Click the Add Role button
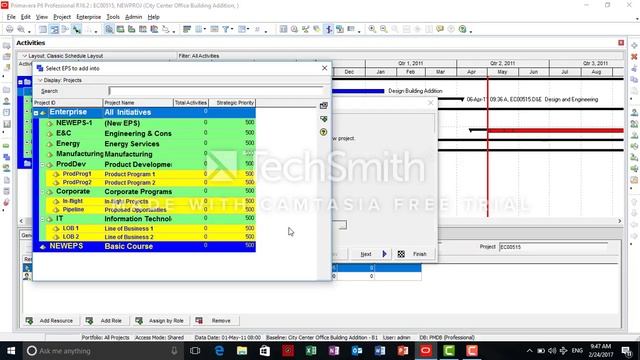The height and width of the screenshot is (360, 640). click(x=104, y=321)
